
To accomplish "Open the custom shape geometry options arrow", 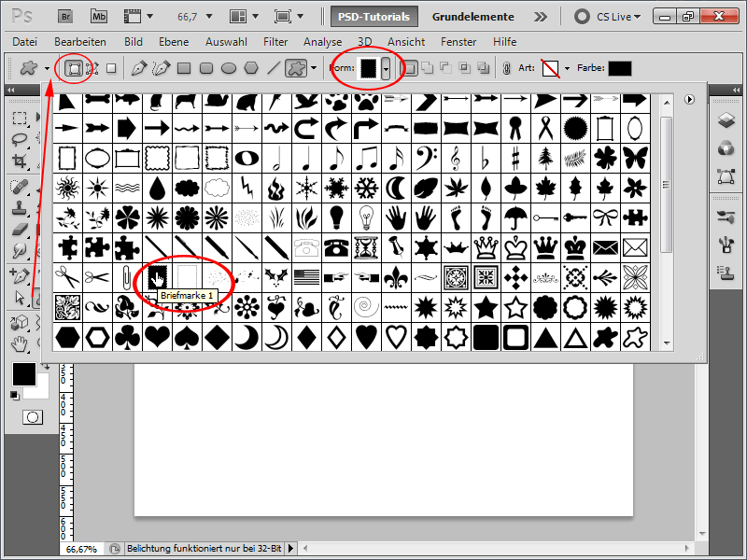I will [x=314, y=68].
